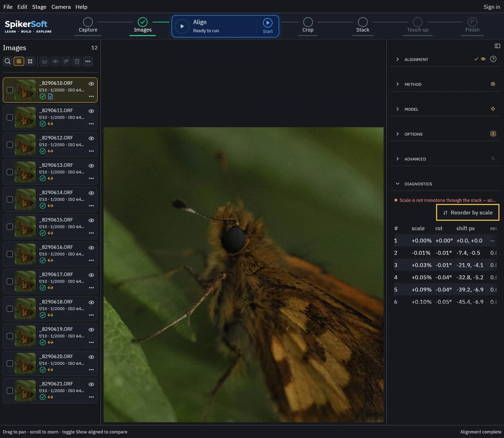This screenshot has width=504, height=438.
Task: Toggle the right sidebar panel layout icon
Action: (497, 46)
